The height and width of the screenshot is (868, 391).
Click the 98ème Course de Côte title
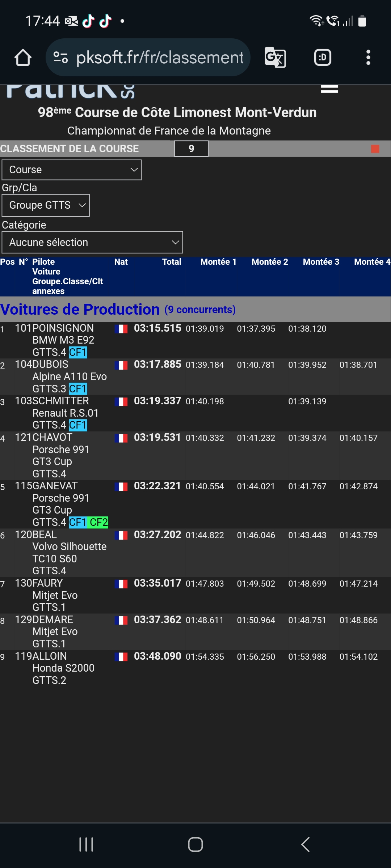[177, 112]
